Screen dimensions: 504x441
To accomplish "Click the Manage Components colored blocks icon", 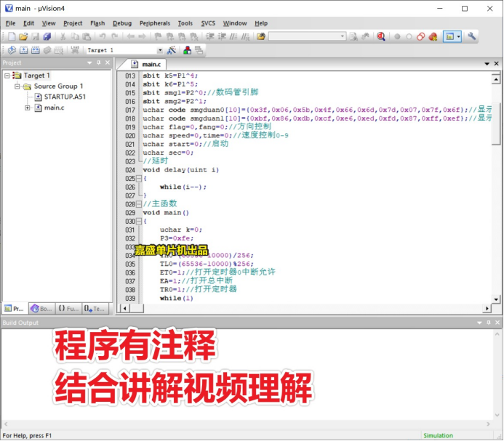I will 187,50.
